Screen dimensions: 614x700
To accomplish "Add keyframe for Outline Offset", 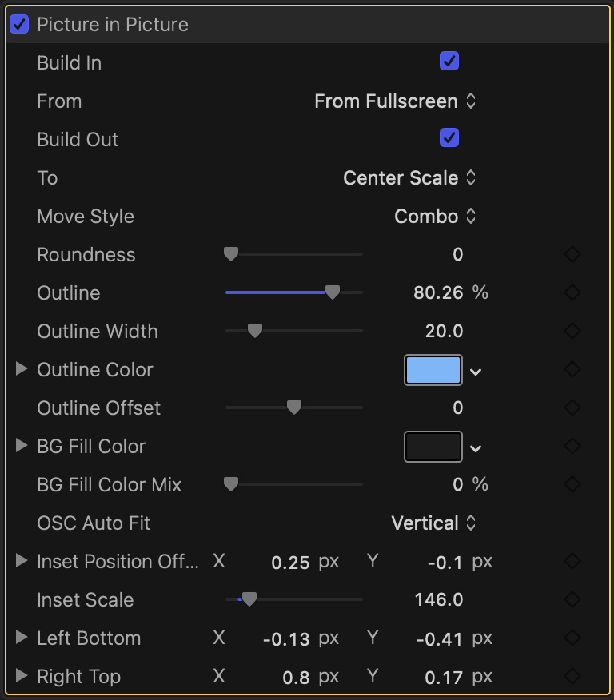I will coord(572,408).
